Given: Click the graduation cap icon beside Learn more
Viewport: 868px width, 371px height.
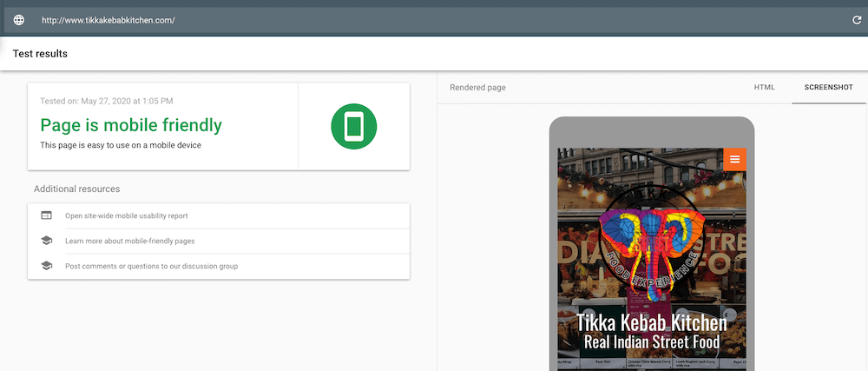Looking at the screenshot, I should pos(47,241).
